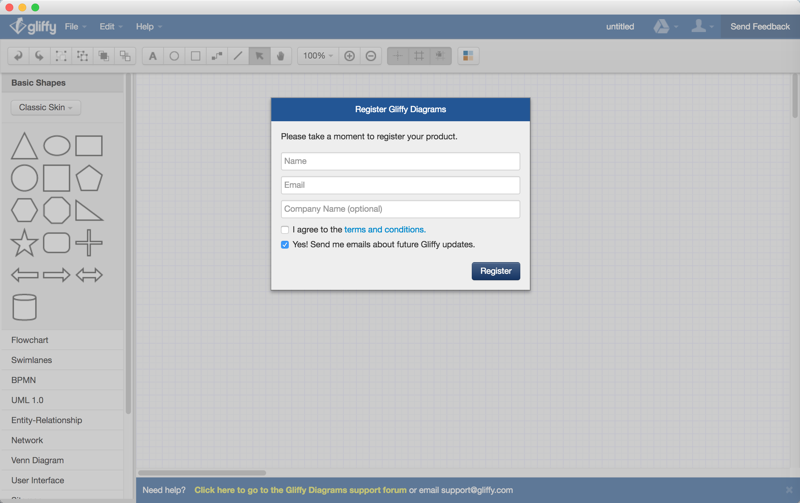Select the Connector tool
The height and width of the screenshot is (503, 800).
click(217, 56)
